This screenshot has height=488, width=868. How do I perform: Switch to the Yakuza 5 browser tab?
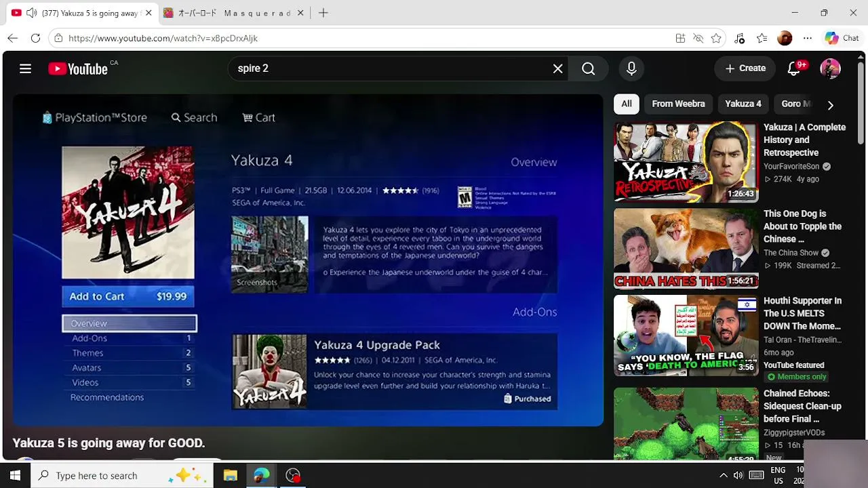click(x=81, y=13)
